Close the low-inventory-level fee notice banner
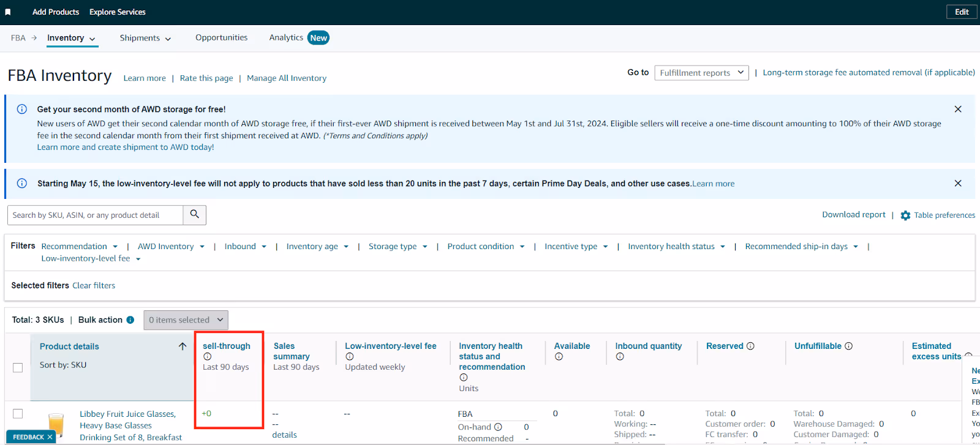 pyautogui.click(x=958, y=183)
